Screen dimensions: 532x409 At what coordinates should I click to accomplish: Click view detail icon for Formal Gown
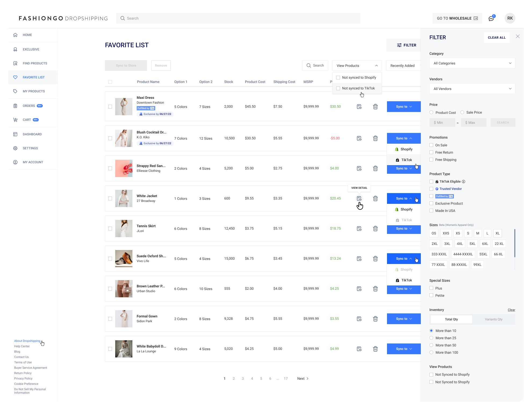click(359, 319)
